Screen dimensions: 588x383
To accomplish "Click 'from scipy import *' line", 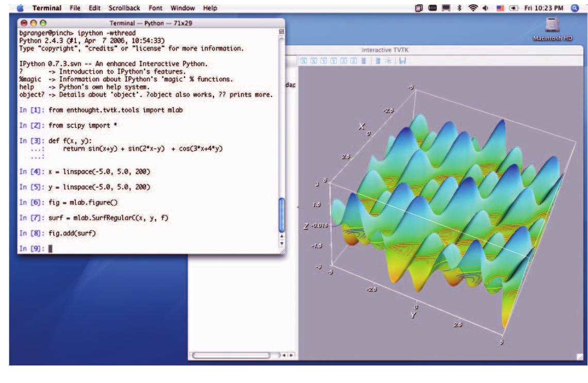I will 83,126.
